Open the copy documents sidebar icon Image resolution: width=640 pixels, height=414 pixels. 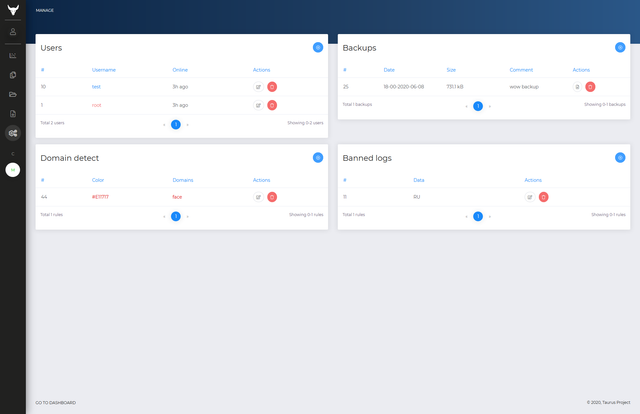click(x=13, y=75)
